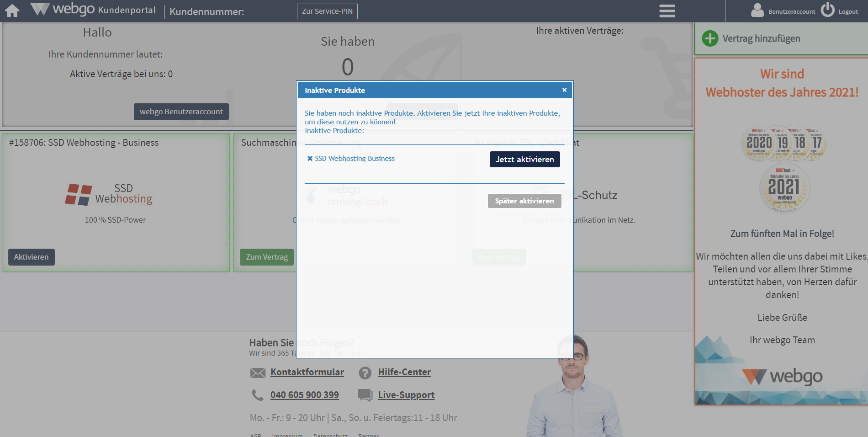Click the #158706 SSD Webhosting heading
This screenshot has height=437, width=868.
pos(84,143)
